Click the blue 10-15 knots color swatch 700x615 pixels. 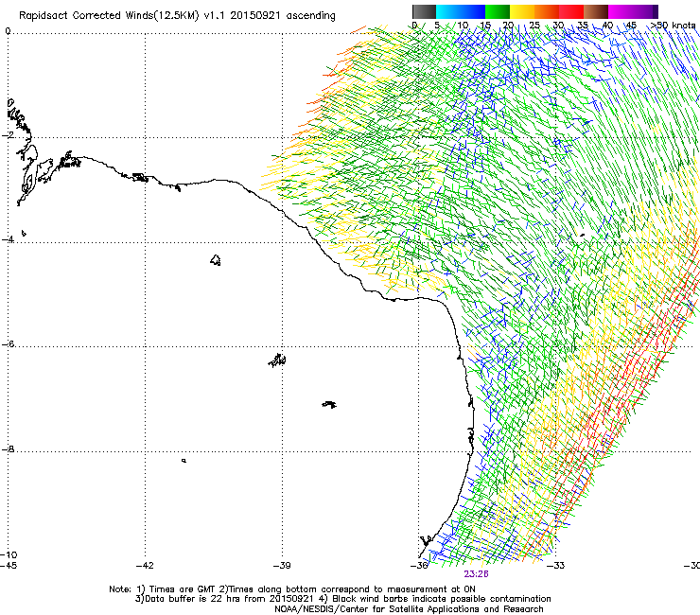pyautogui.click(x=473, y=11)
